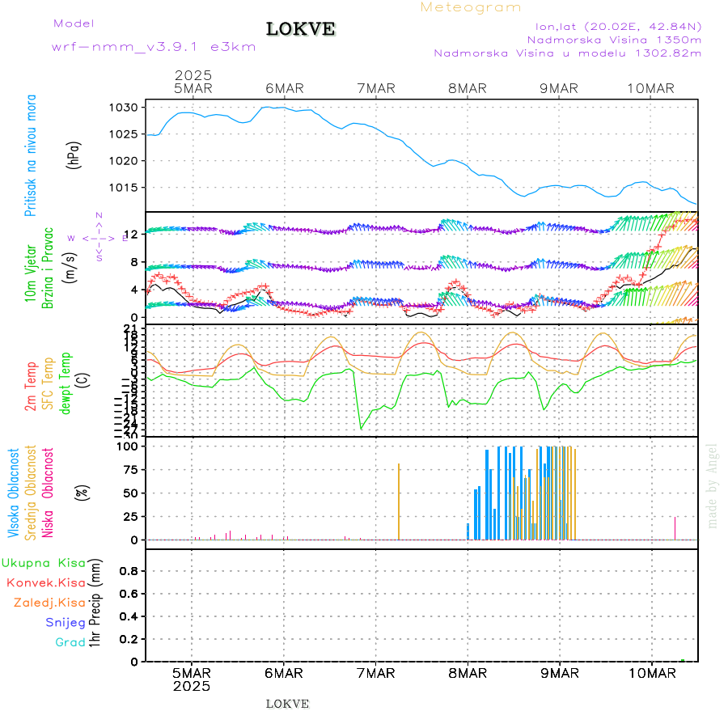
Task: Select the wrf-nmm_v3.9.1 e3km model text
Action: [x=154, y=47]
